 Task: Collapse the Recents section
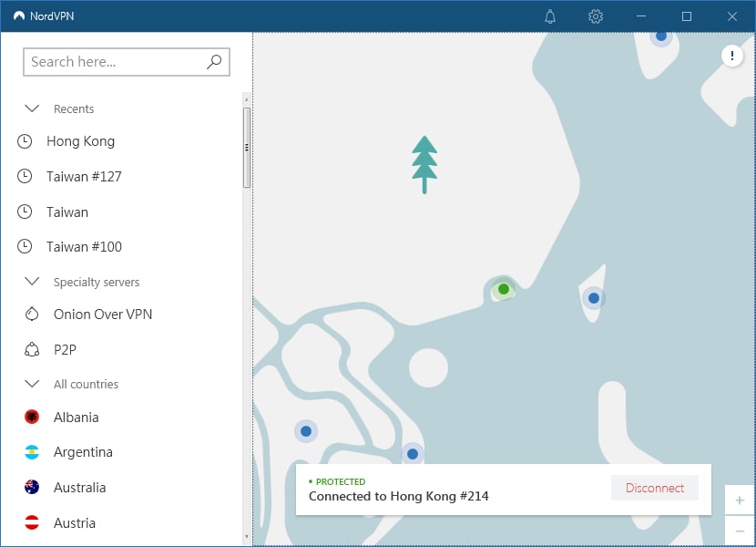pos(32,108)
